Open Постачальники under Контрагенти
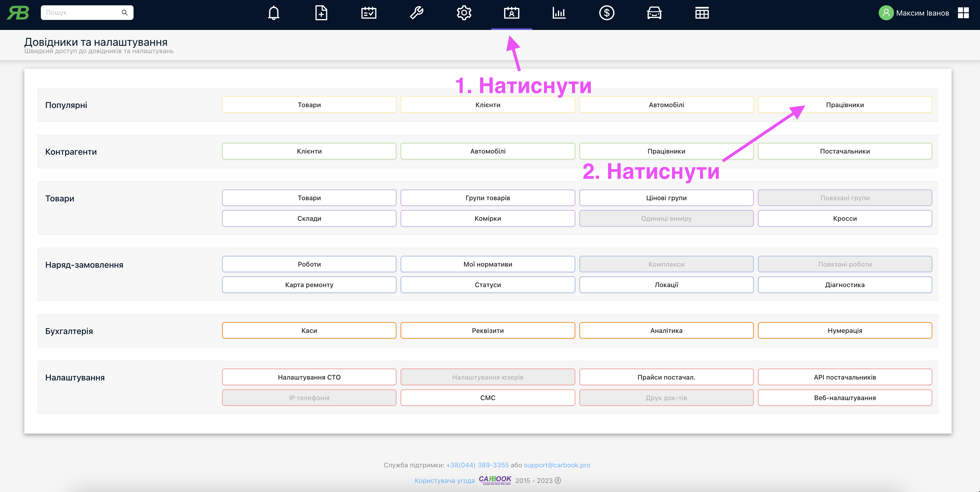Screen dimensions: 980x492 click(x=845, y=151)
